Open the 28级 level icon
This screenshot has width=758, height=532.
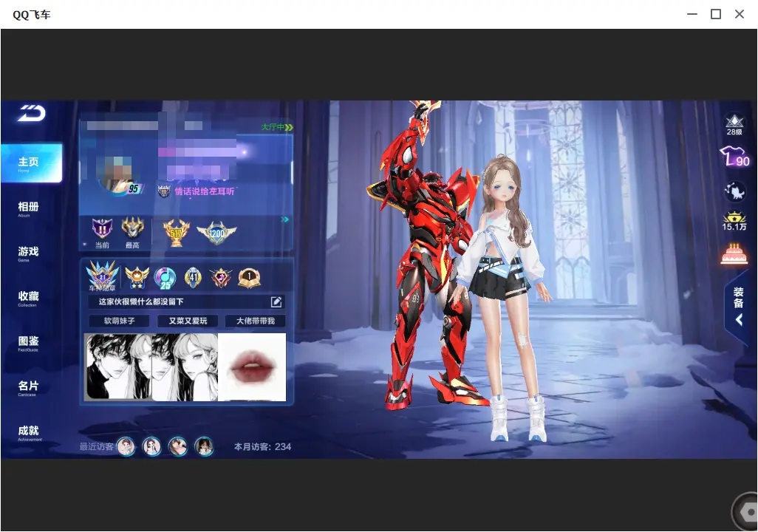click(734, 124)
